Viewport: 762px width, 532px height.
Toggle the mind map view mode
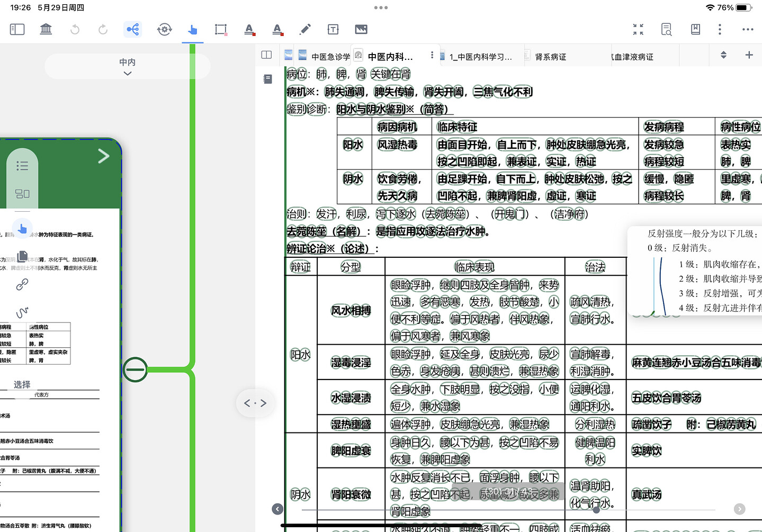click(132, 29)
